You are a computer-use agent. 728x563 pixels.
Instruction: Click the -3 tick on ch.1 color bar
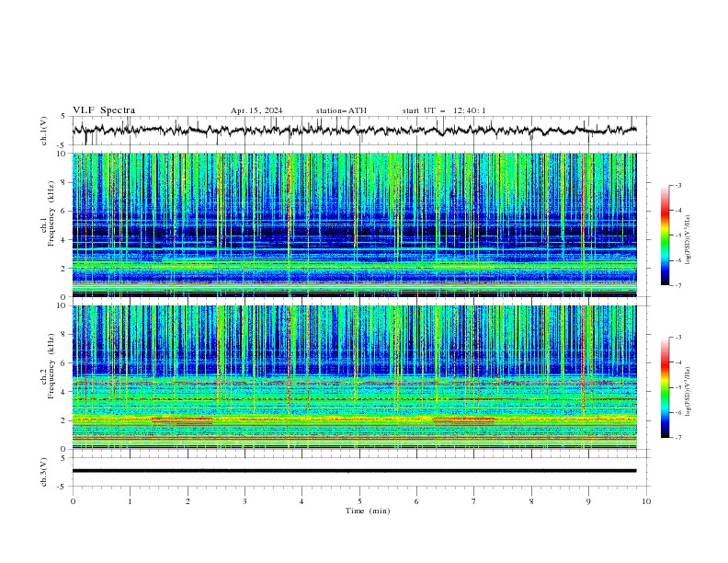[677, 185]
